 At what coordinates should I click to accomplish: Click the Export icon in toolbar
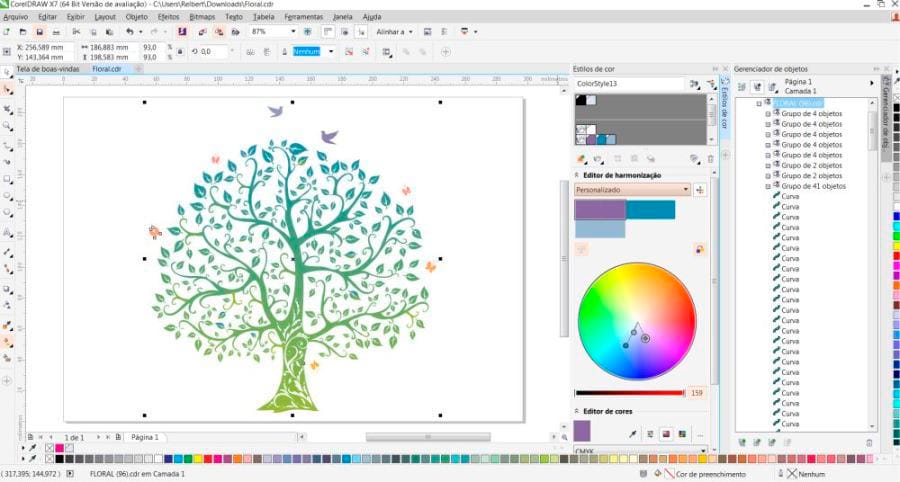tap(219, 32)
